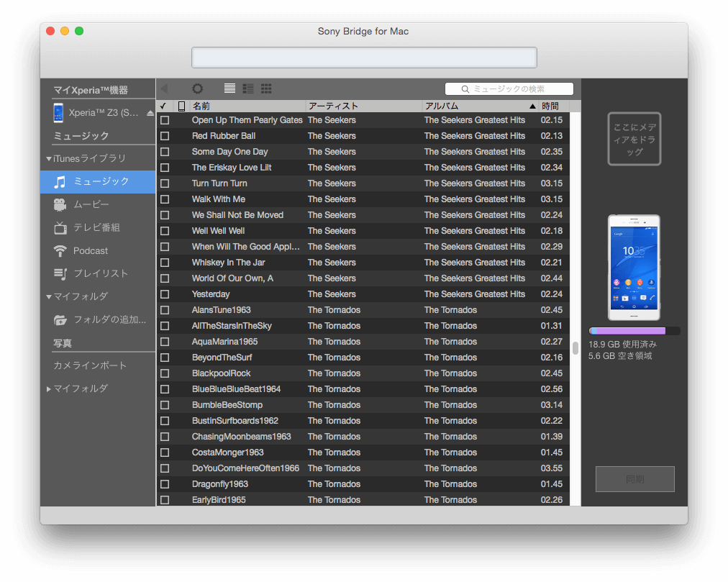Click the movie camera icon
This screenshot has width=728, height=582.
pyautogui.click(x=60, y=204)
